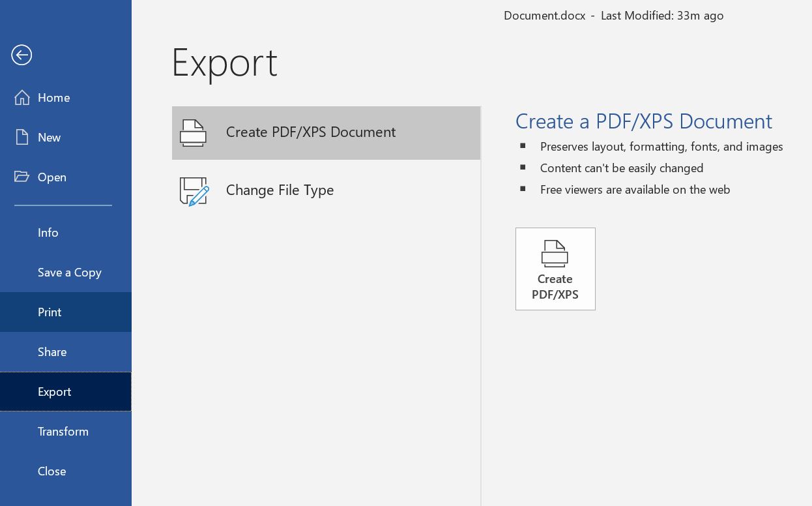Click the icon inside the Create PDF/XPS button

555,254
